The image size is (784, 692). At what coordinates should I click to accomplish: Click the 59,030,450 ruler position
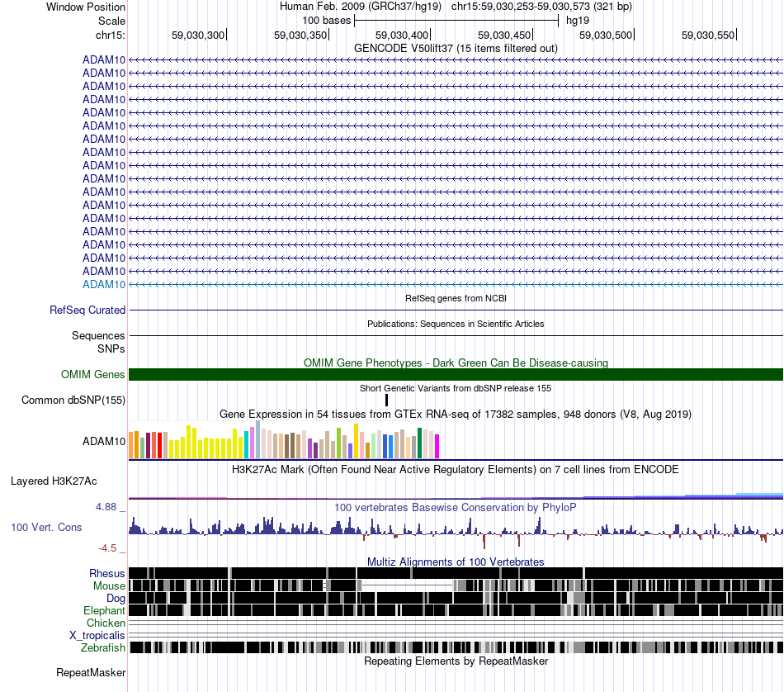pos(504,35)
